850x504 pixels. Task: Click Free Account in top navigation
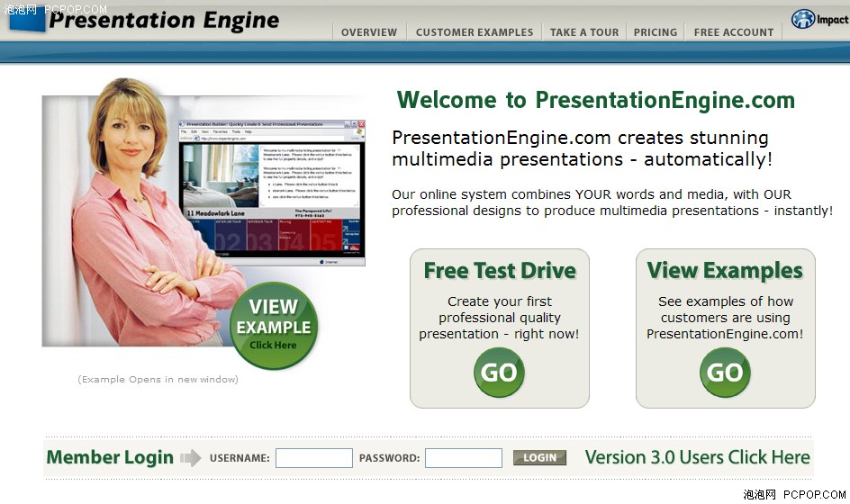tap(734, 32)
